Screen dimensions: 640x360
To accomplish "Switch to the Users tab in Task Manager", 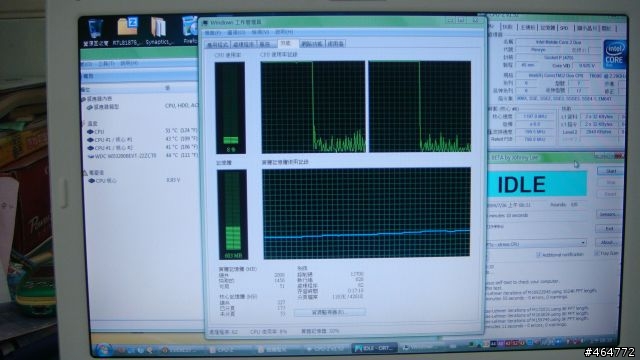I will pos(336,44).
